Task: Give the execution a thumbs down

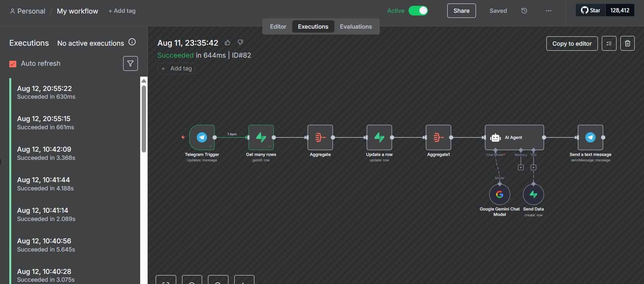Action: tap(240, 43)
